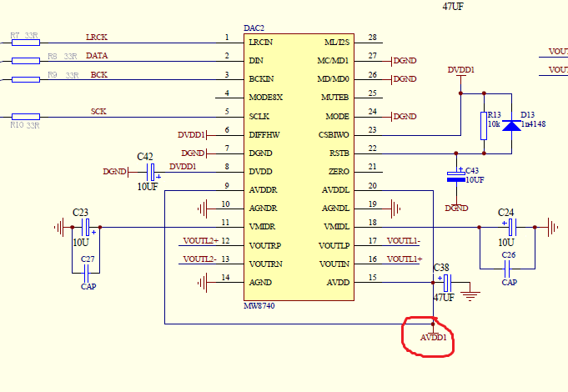The height and width of the screenshot is (392, 568).
Task: Click DVDD1 port at DIFFHW pin 6
Action: (x=193, y=135)
